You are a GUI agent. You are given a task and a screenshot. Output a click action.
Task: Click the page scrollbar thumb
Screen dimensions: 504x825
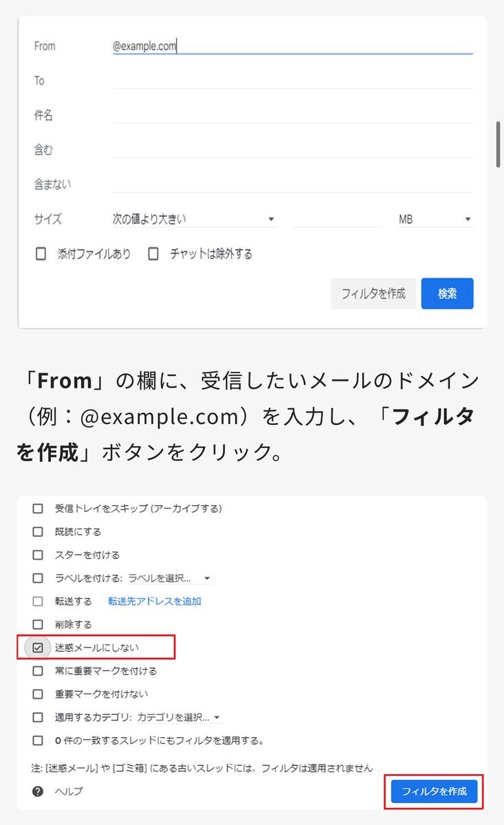tap(498, 144)
